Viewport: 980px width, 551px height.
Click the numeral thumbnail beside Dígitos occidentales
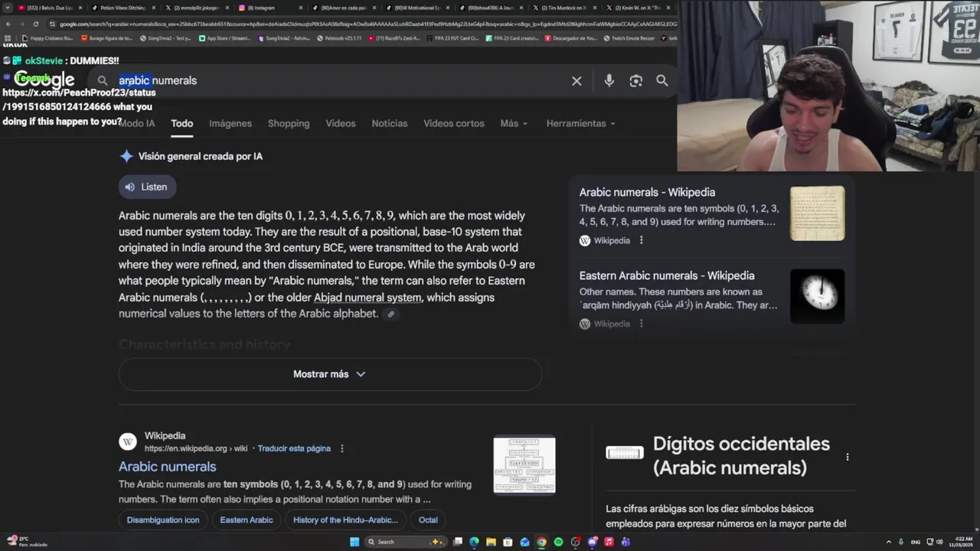(625, 453)
